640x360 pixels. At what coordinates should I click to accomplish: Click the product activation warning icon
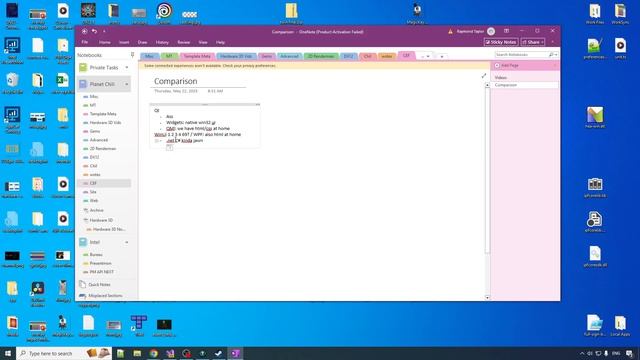tap(451, 31)
